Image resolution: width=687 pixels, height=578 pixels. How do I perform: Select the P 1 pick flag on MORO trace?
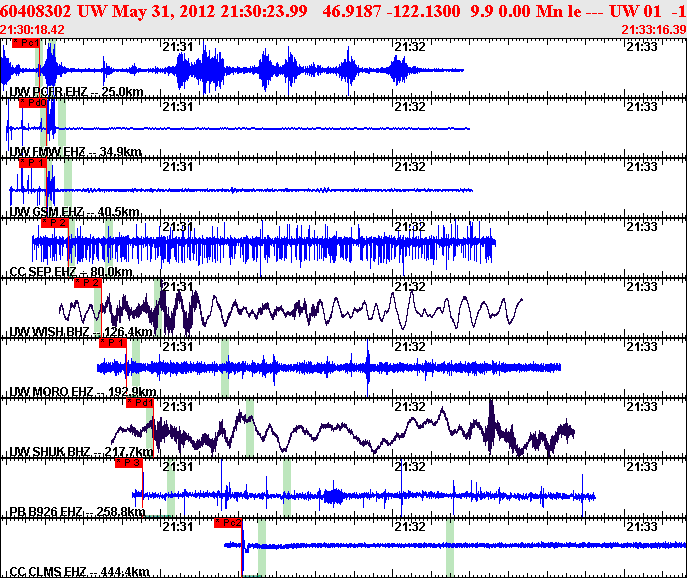point(113,343)
